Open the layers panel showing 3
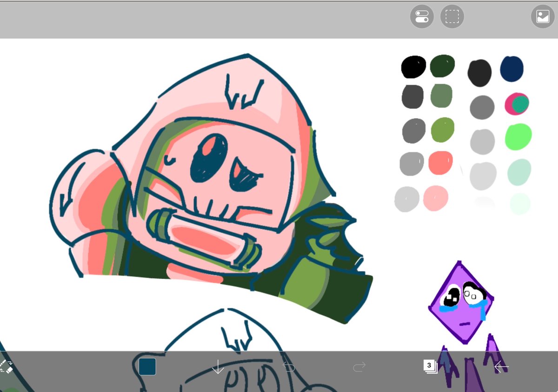The height and width of the screenshot is (392, 558). click(430, 366)
